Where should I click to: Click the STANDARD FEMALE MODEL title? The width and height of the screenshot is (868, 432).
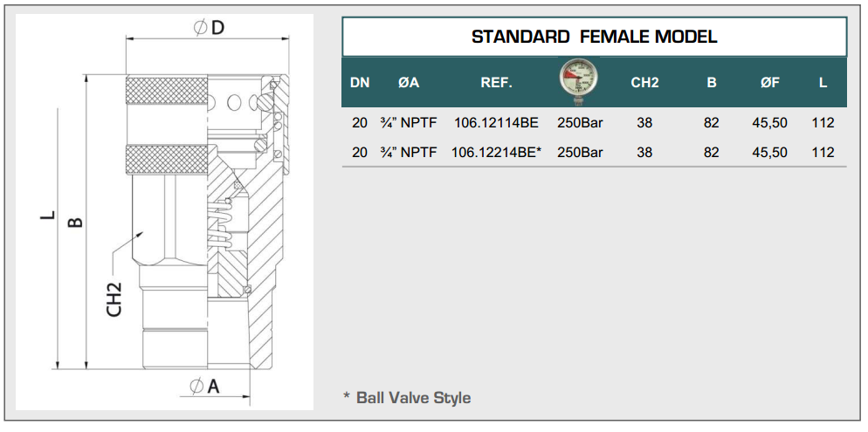594,37
